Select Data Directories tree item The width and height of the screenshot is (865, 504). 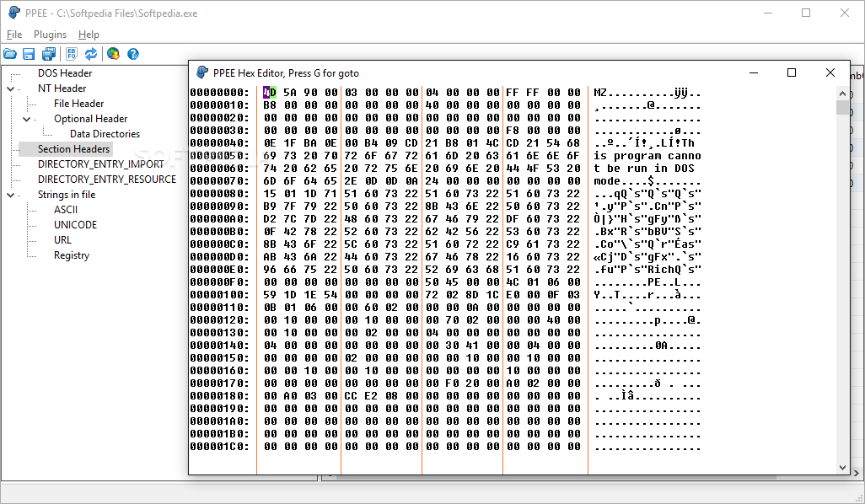[x=105, y=134]
